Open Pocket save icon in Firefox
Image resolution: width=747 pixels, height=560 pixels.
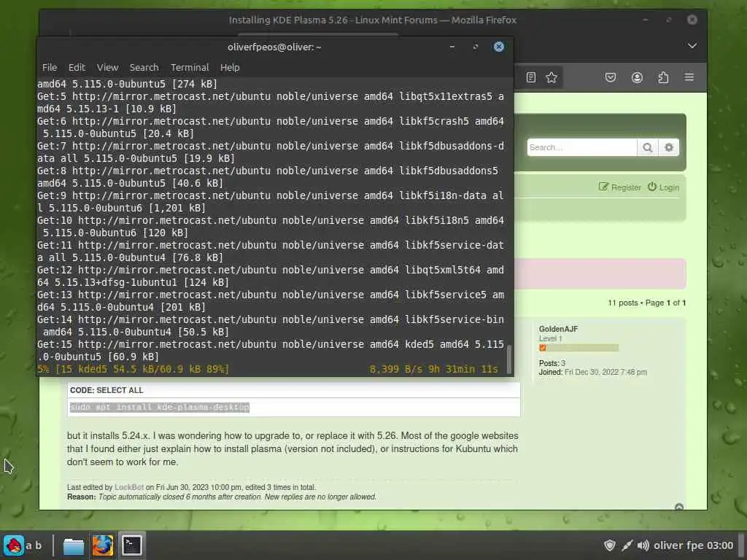(x=611, y=77)
